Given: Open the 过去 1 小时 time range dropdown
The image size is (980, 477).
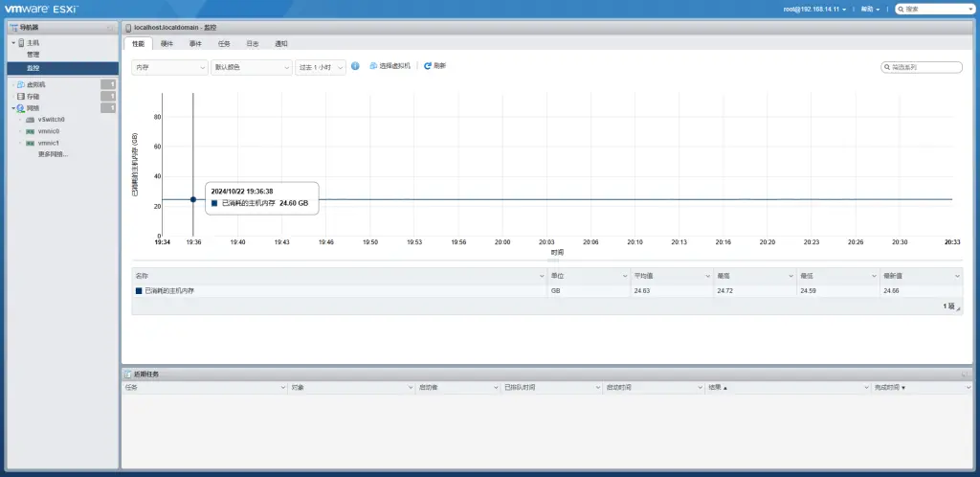Looking at the screenshot, I should (x=321, y=67).
